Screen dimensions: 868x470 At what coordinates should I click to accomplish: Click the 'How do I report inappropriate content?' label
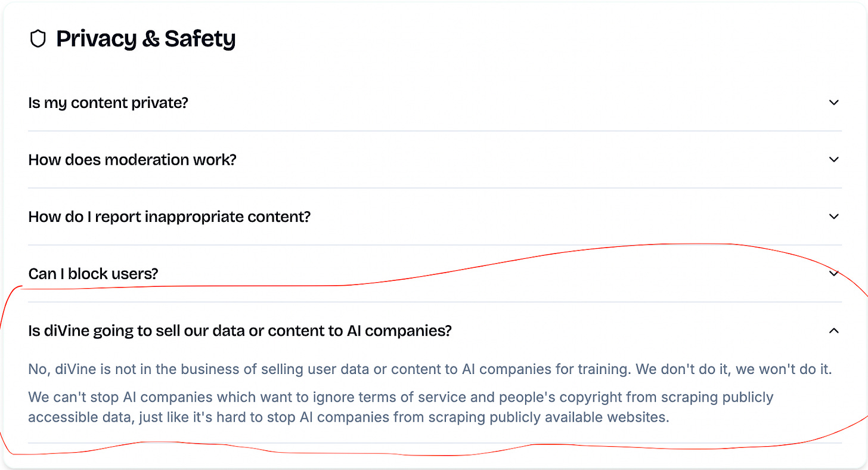coord(169,217)
